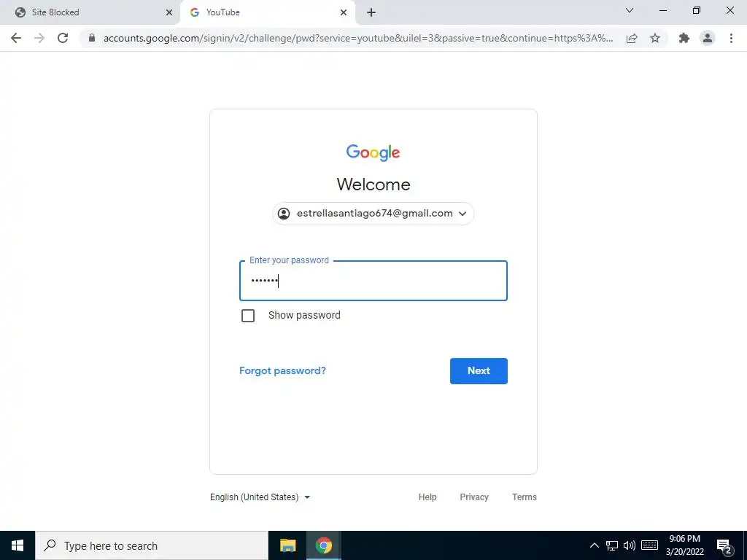Go back using the browser back arrow
Image resolution: width=747 pixels, height=560 pixels.
[16, 38]
